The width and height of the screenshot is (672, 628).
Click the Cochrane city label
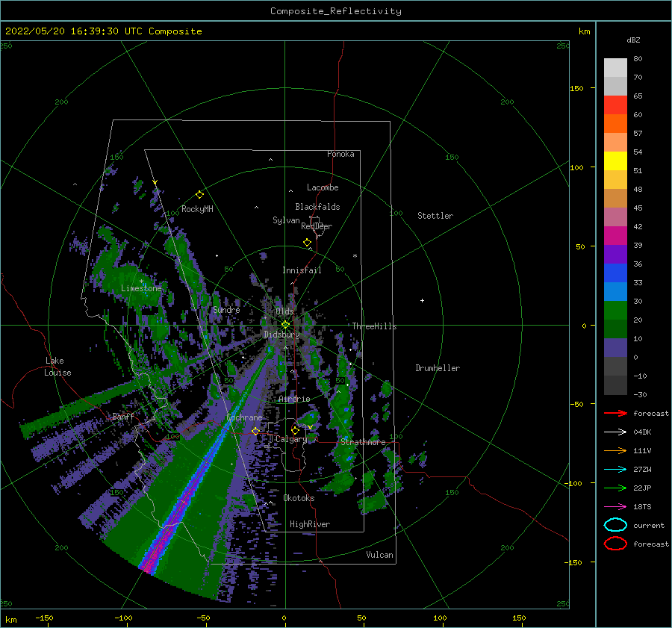coord(244,417)
